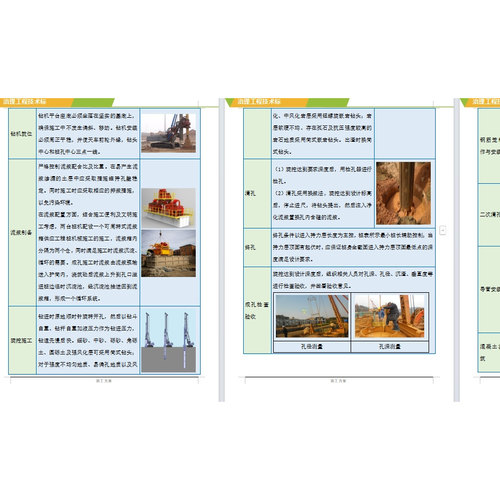
Task: Click the 旋挖施工 row label cell
Action: click(22, 340)
